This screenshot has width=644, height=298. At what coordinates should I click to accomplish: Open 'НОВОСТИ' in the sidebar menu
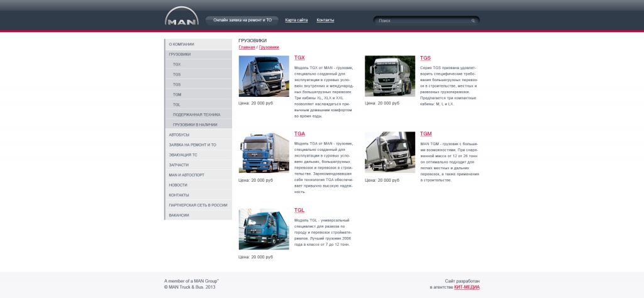pyautogui.click(x=198, y=185)
